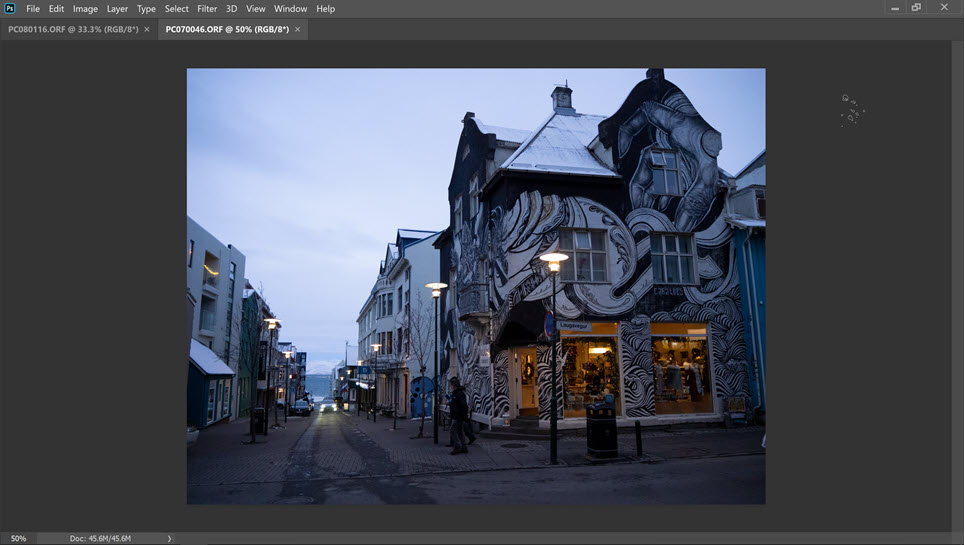Open the Filter menu

[x=207, y=9]
